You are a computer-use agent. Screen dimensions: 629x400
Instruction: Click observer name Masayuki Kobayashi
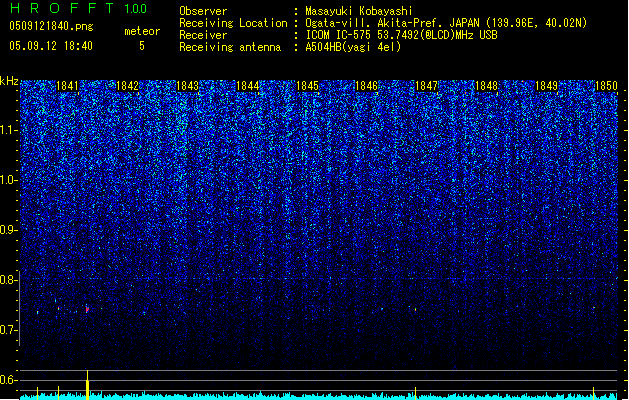coord(359,11)
